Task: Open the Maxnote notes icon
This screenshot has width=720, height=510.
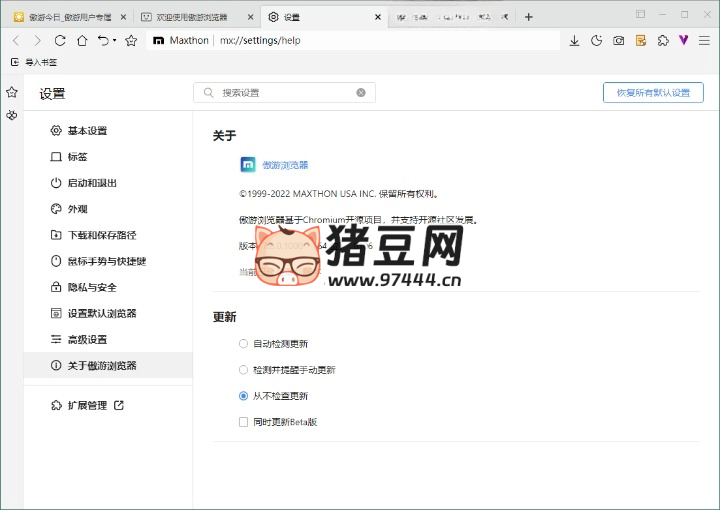Action: pos(641,41)
